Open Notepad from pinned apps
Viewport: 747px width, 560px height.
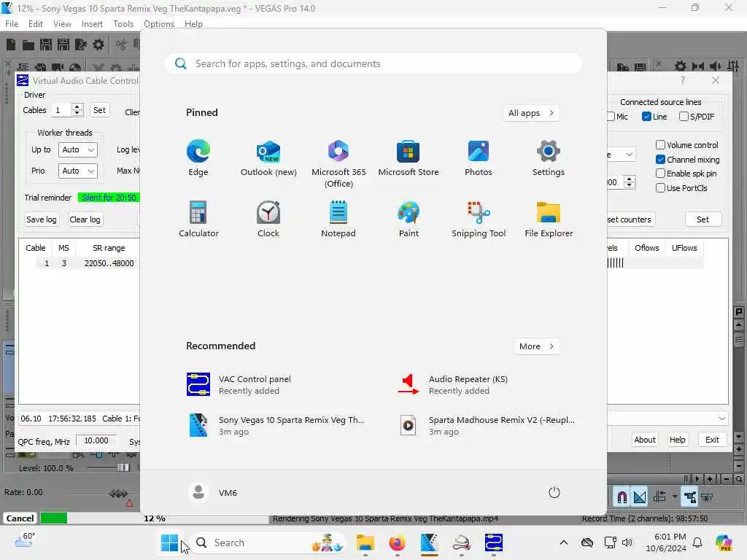click(338, 219)
